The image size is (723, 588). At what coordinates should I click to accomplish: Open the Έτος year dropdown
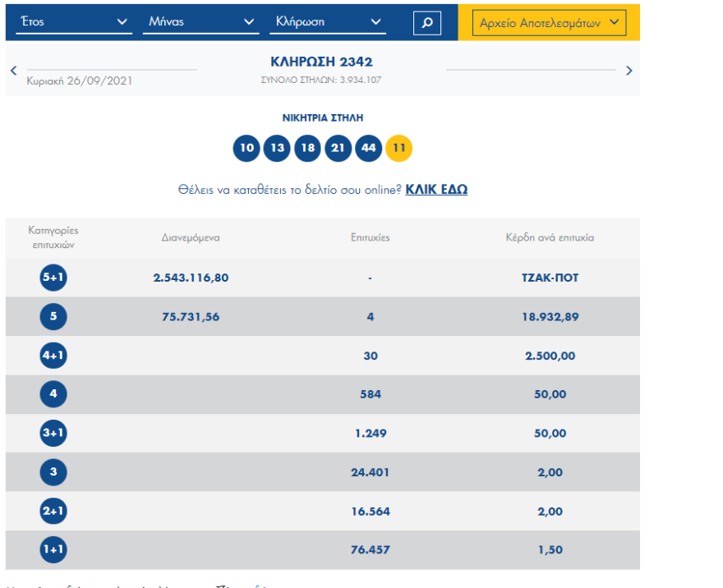coord(75,22)
